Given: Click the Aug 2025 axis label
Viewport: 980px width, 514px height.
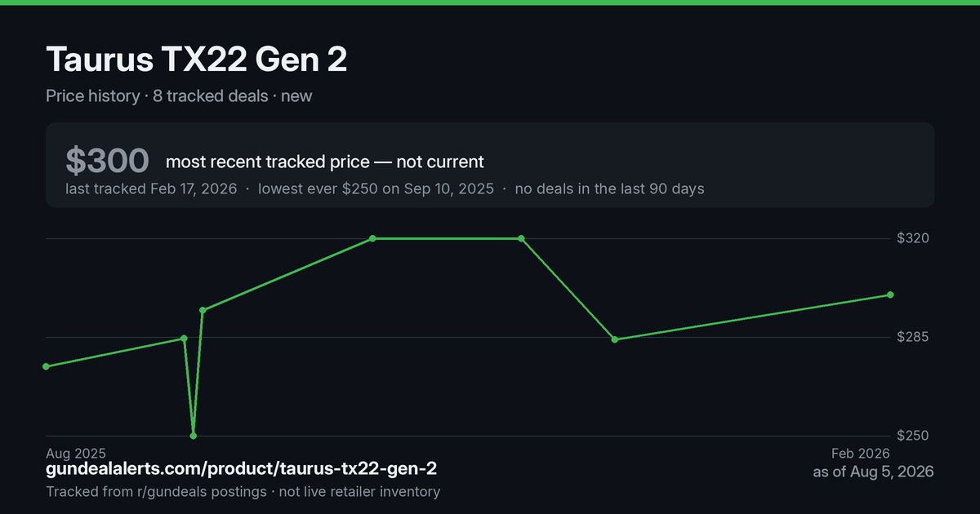Looking at the screenshot, I should coord(75,453).
